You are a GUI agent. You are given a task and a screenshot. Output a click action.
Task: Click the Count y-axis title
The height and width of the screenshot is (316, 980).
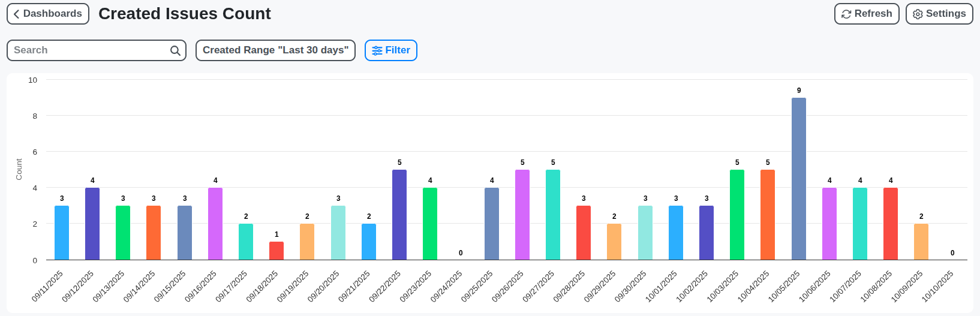(x=19, y=170)
